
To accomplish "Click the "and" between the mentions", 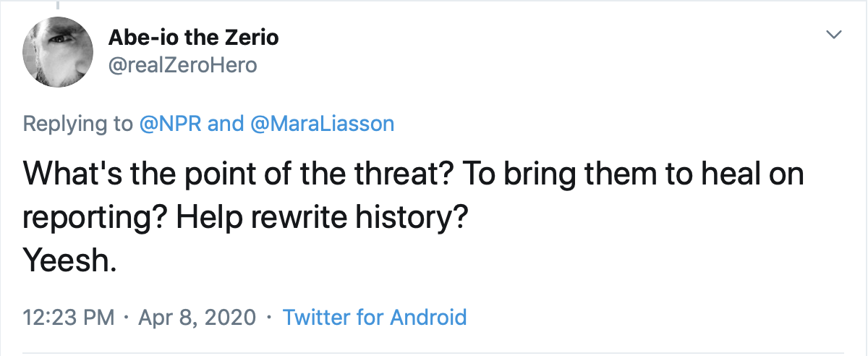I will pyautogui.click(x=226, y=124).
